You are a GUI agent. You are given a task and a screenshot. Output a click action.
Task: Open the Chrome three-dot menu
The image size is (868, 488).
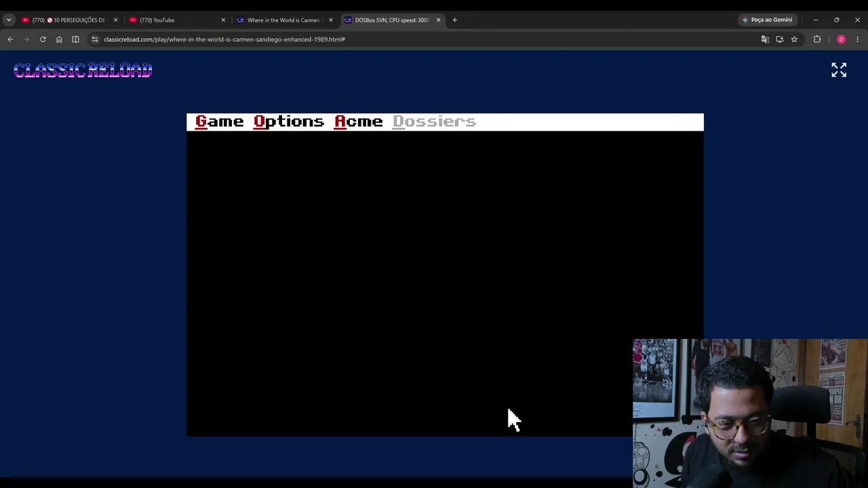pos(857,39)
